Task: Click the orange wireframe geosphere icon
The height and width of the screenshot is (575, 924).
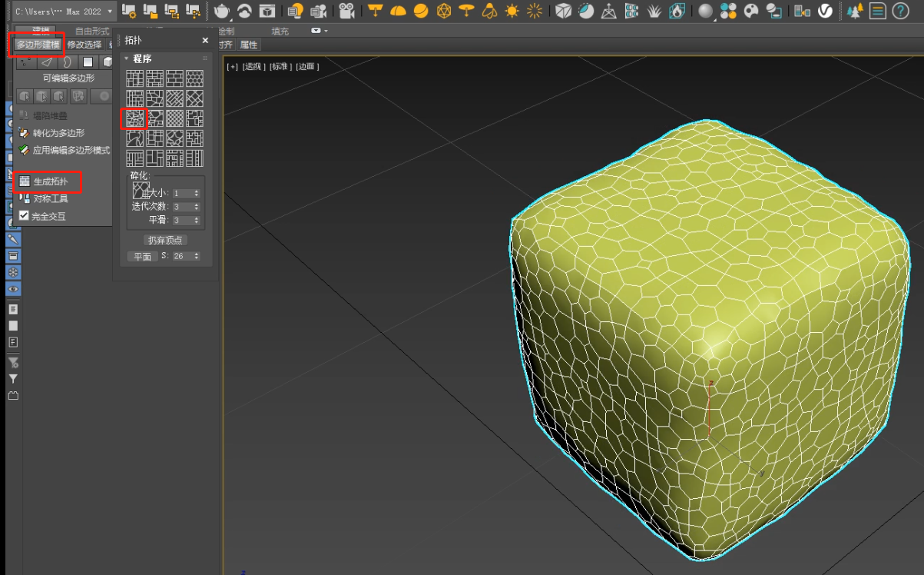Action: [x=443, y=11]
